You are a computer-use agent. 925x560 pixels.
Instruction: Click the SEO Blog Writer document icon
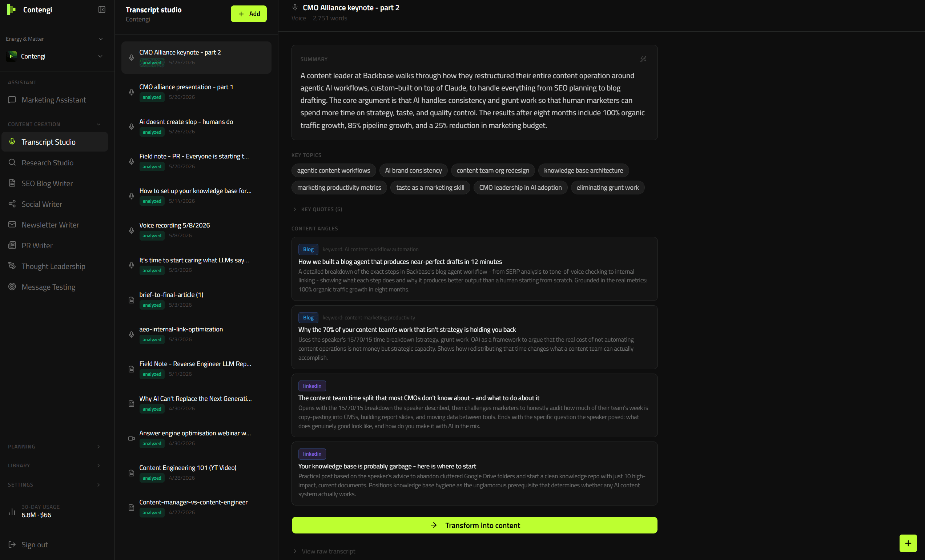(12, 183)
